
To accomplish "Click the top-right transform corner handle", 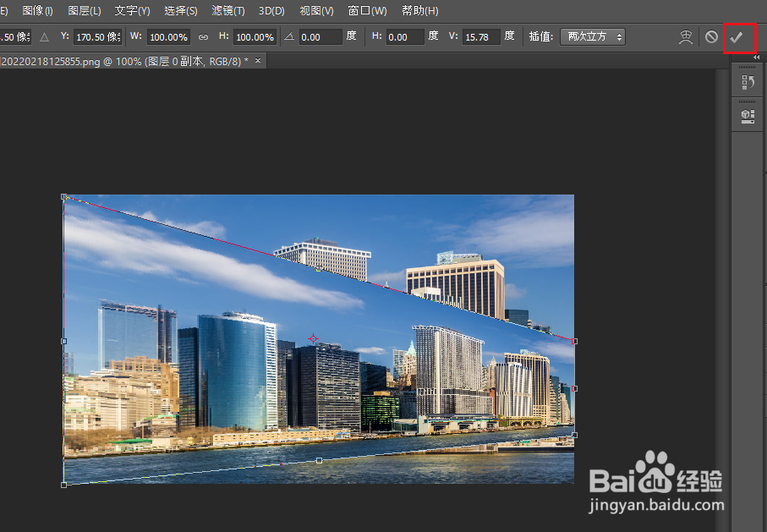I will [x=574, y=341].
